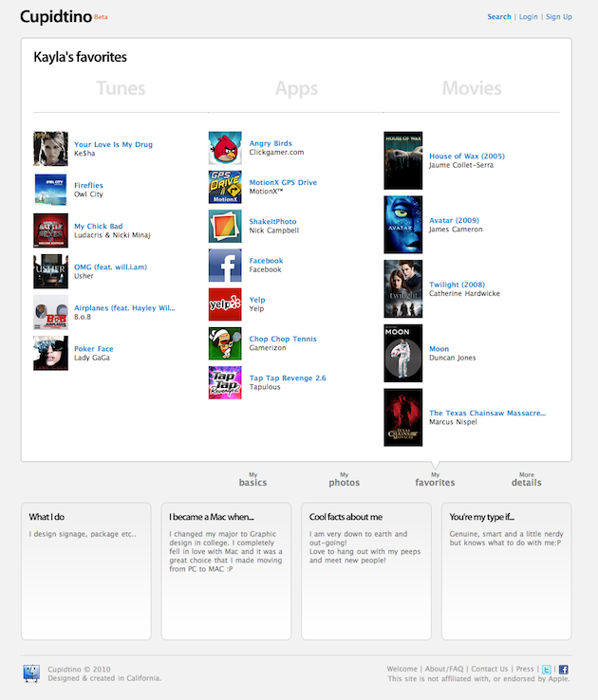Click the Twitter icon in the footer
The width and height of the screenshot is (598, 700).
[x=546, y=670]
